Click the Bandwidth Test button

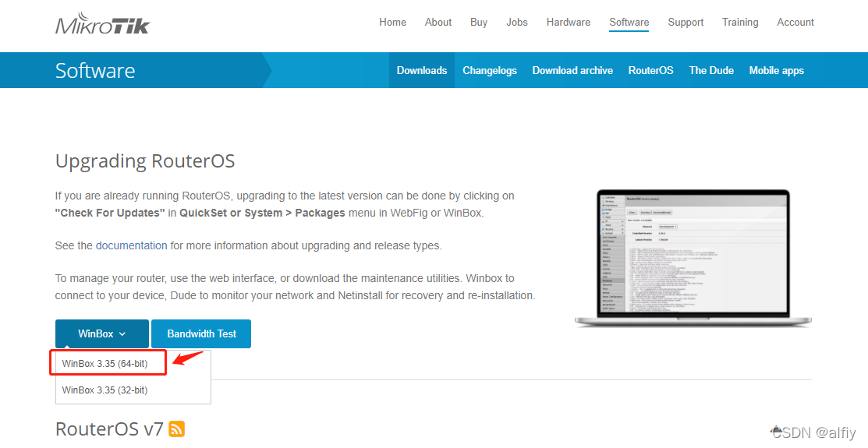coord(201,333)
